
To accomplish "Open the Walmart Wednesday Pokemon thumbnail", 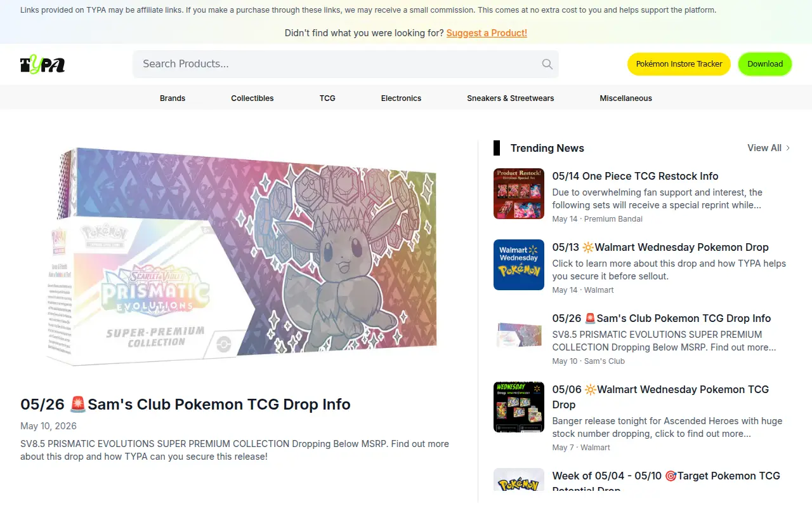I will click(519, 265).
